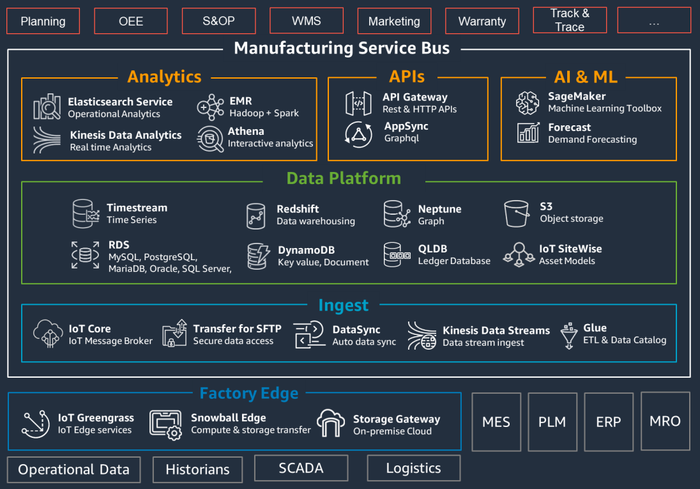Select the API Gateway icon
The image size is (700, 489).
tap(358, 103)
